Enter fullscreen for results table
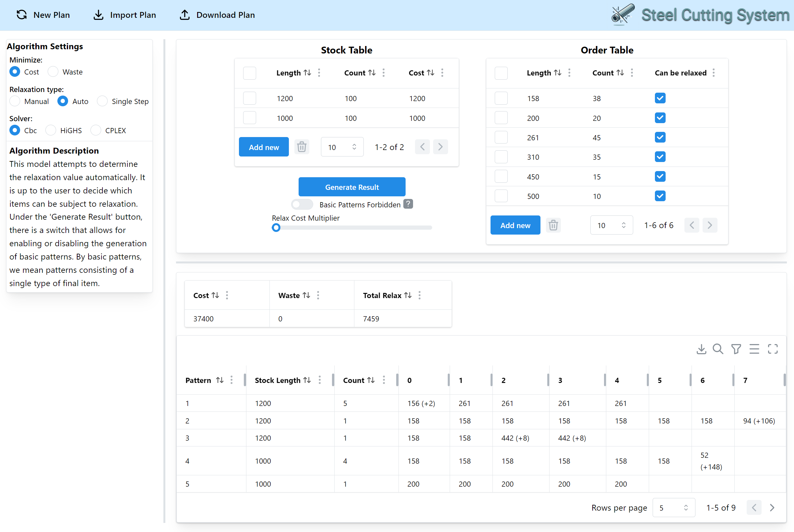This screenshot has height=532, width=794. [773, 349]
